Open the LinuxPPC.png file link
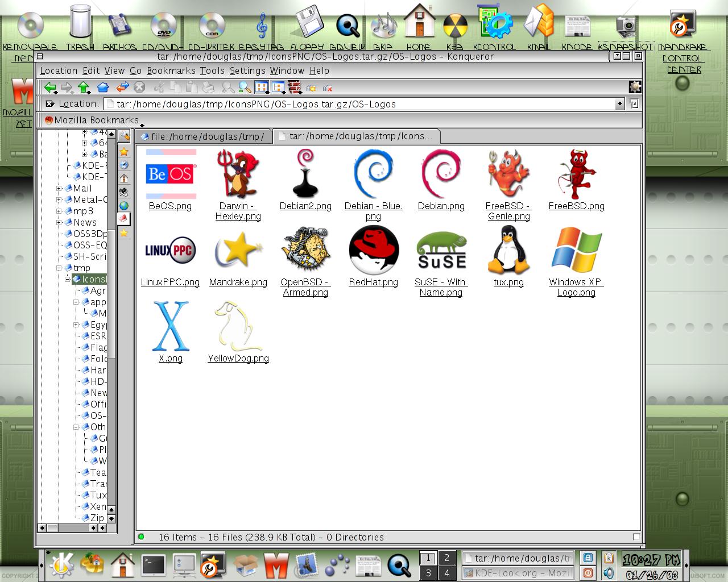Screen dimensions: 728x582 (x=170, y=282)
